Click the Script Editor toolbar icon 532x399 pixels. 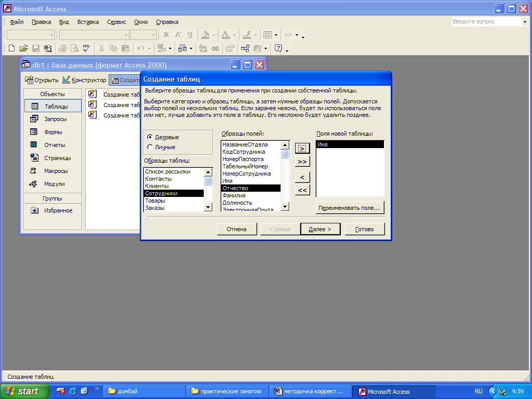(215, 48)
